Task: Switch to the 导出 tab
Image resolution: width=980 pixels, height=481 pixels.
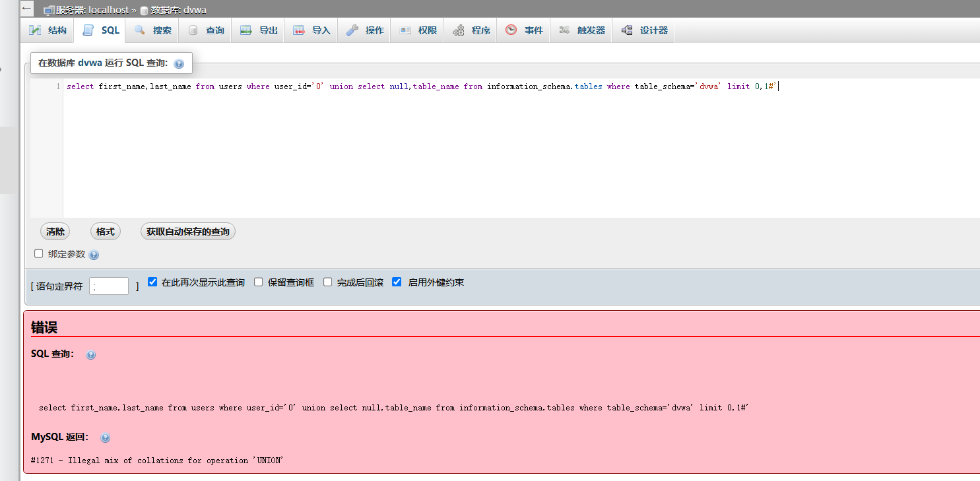Action: pyautogui.click(x=259, y=30)
